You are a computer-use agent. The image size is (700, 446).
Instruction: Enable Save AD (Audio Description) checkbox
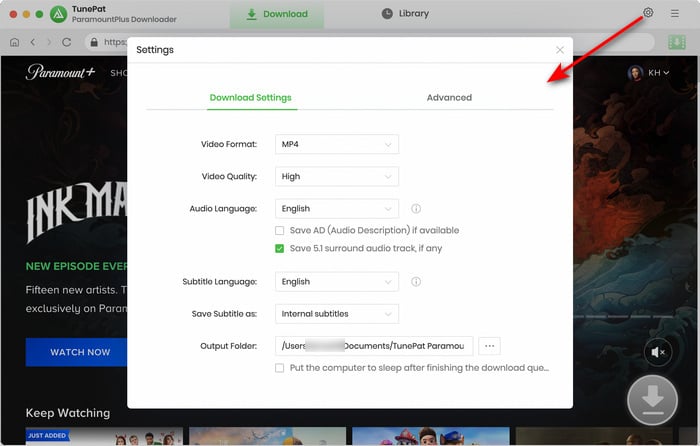tap(279, 230)
